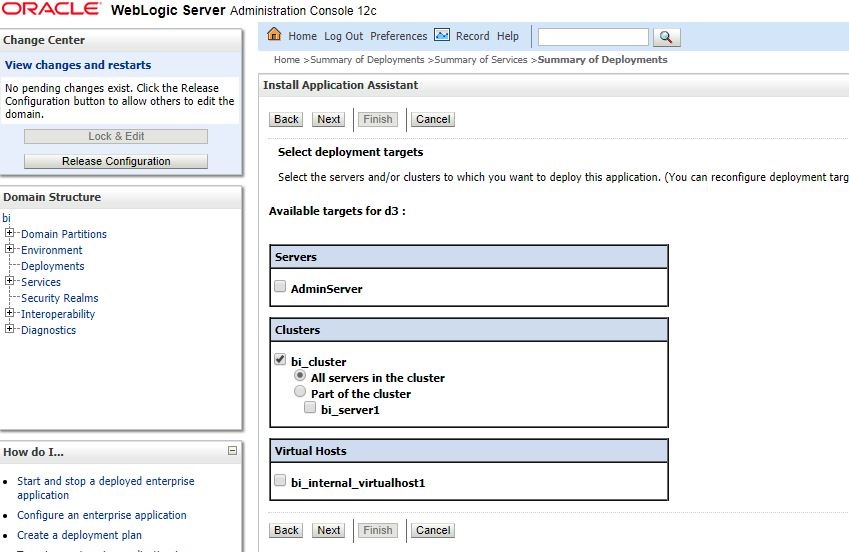Expand the Interoperability tree node

(x=9, y=313)
